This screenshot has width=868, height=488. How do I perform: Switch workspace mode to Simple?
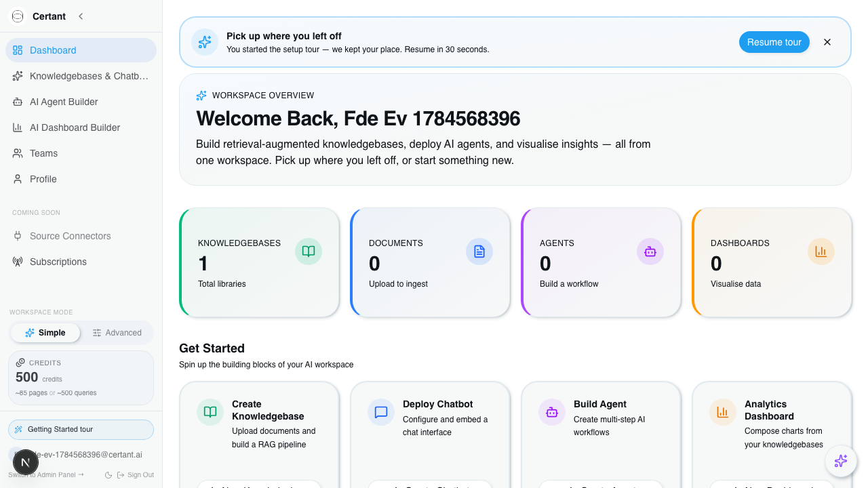(45, 333)
